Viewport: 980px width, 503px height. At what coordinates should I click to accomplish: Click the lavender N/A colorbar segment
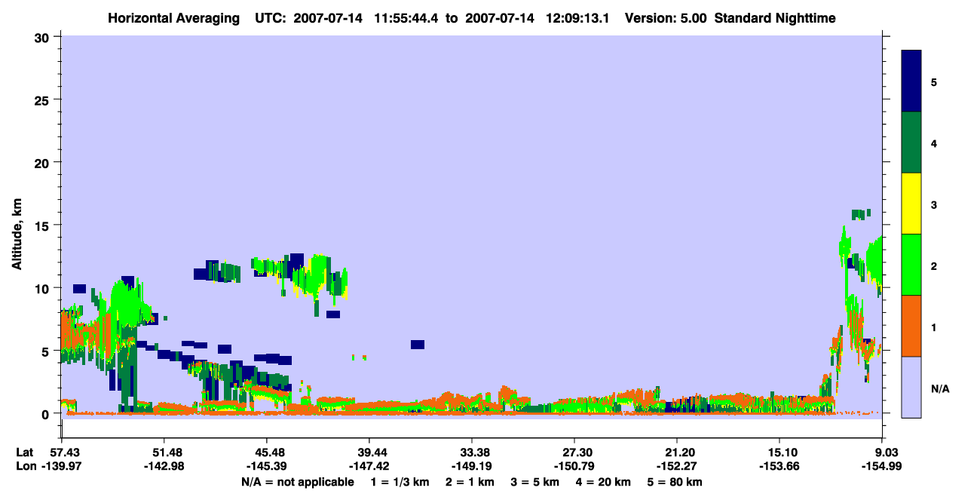pyautogui.click(x=911, y=387)
